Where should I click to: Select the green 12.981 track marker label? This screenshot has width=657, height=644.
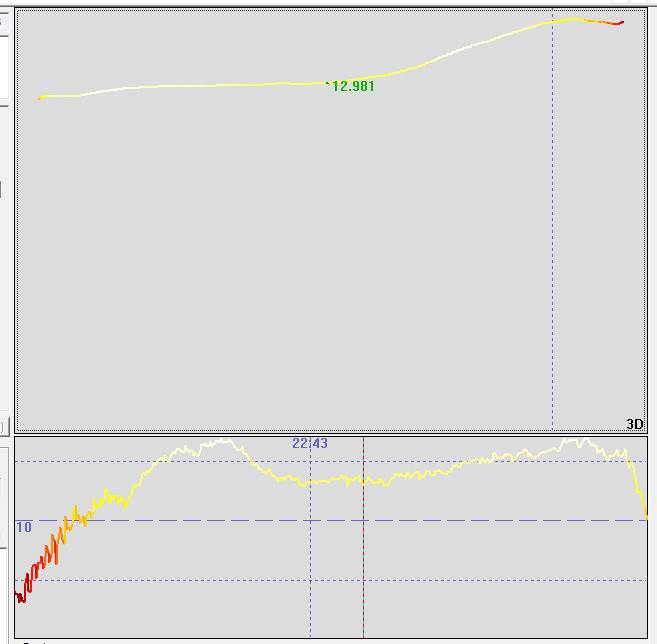[x=352, y=87]
